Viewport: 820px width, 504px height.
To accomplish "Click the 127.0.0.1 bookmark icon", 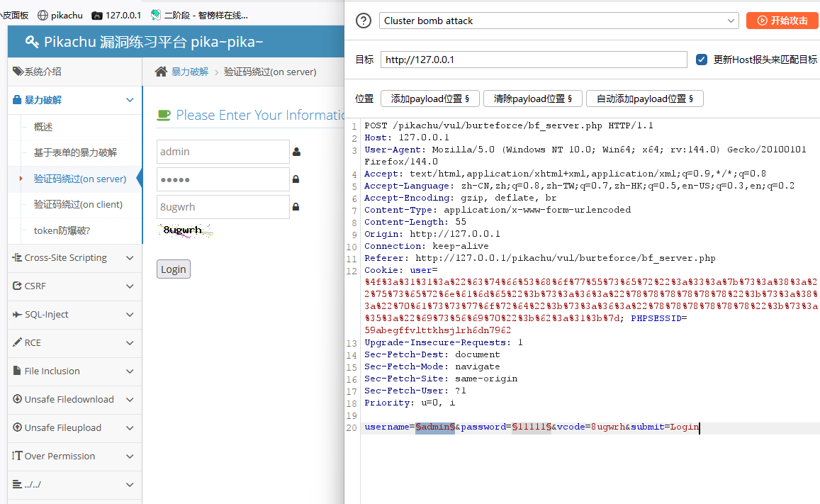I will click(97, 16).
